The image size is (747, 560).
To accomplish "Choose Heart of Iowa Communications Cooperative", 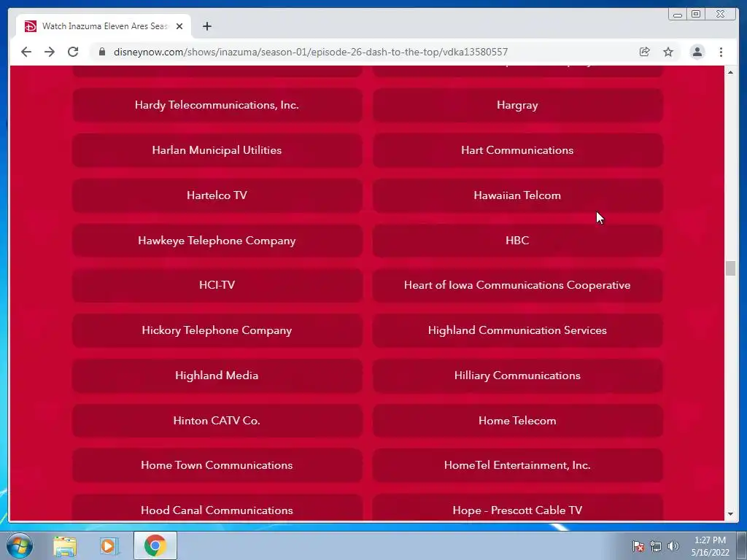I will pyautogui.click(x=517, y=285).
